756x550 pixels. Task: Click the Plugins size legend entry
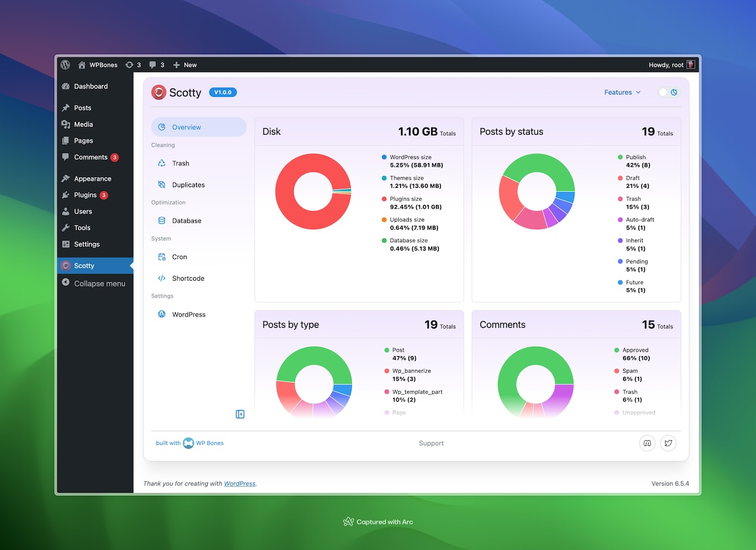pos(411,203)
